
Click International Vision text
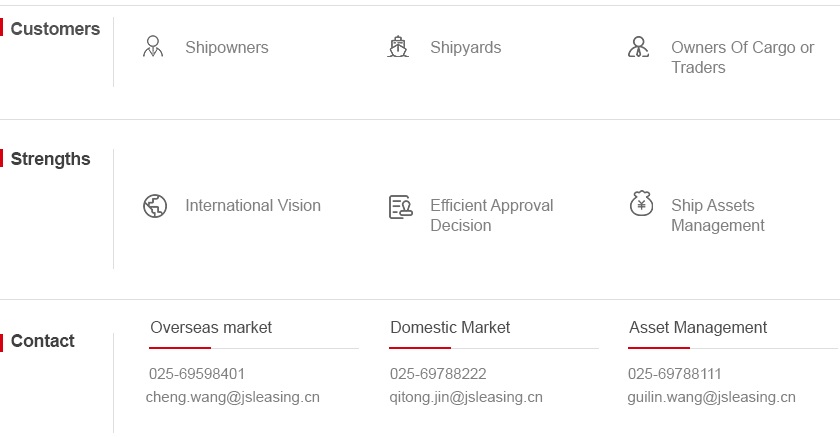tap(252, 205)
